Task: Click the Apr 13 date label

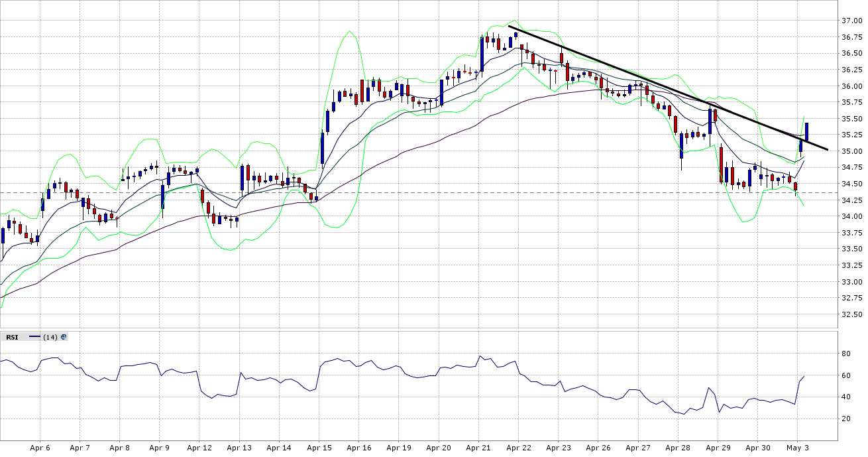Action: 239,448
